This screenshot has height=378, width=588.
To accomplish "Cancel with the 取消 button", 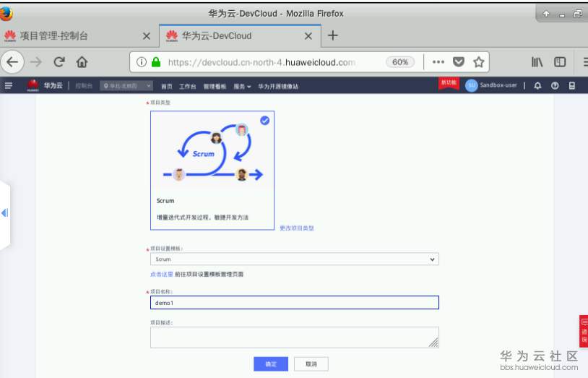I will click(311, 364).
